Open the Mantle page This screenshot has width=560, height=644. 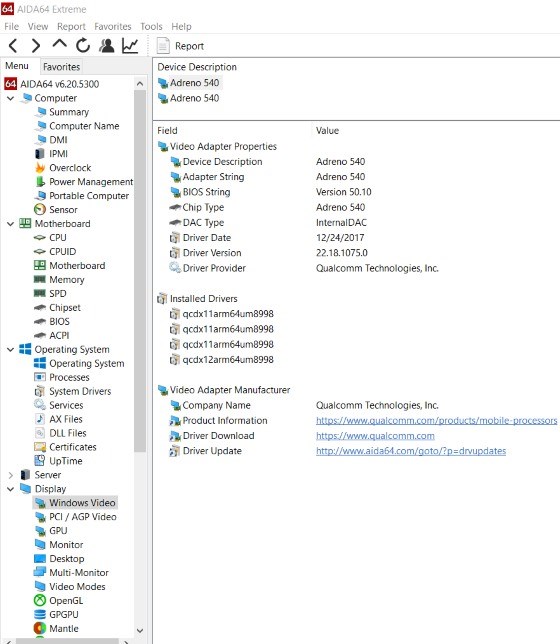pyautogui.click(x=56, y=629)
